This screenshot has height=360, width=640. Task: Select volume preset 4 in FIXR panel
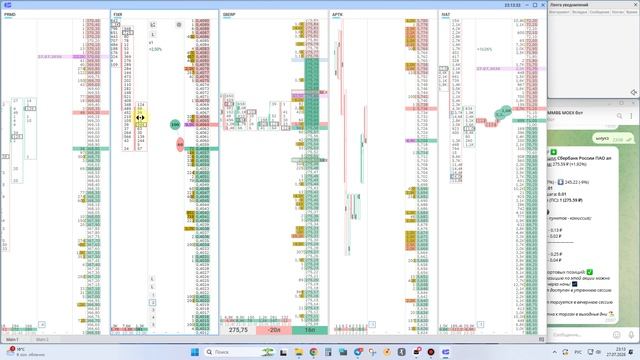[153, 318]
